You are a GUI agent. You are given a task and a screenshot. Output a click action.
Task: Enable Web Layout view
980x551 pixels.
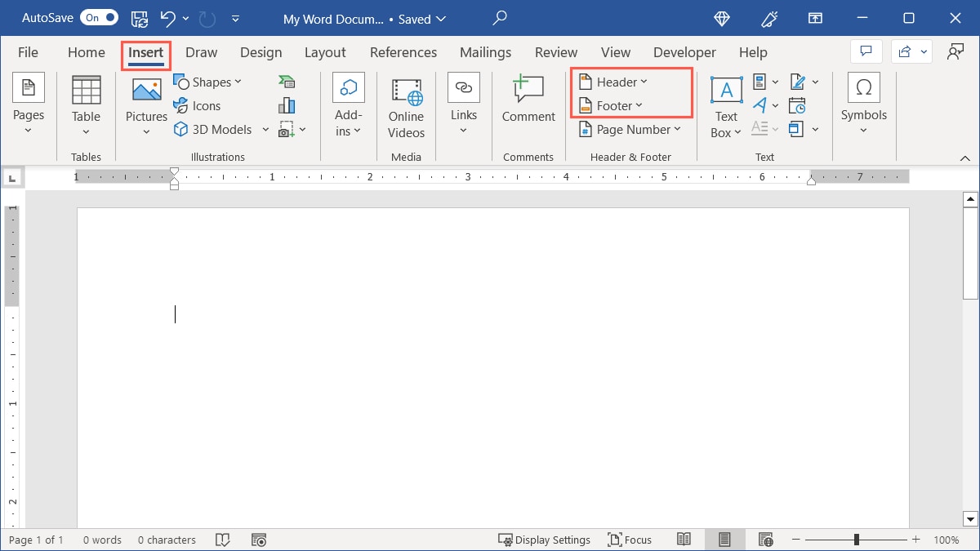[x=766, y=540]
